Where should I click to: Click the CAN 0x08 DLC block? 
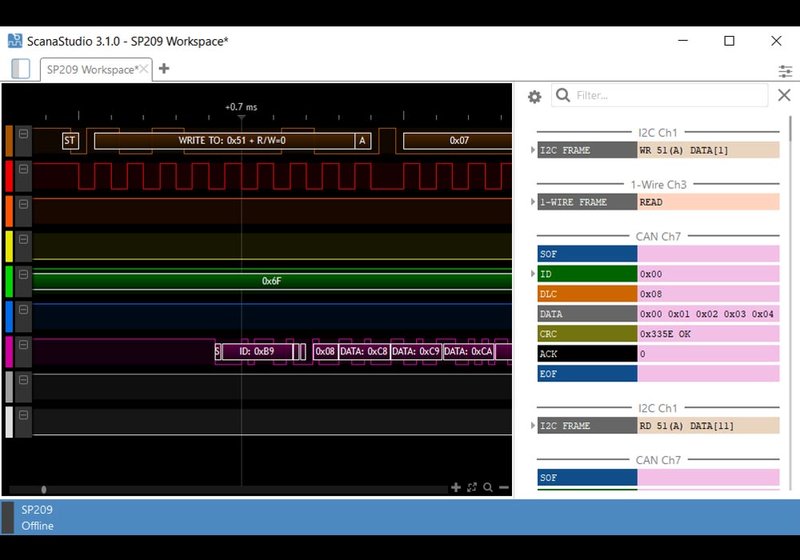tap(325, 351)
